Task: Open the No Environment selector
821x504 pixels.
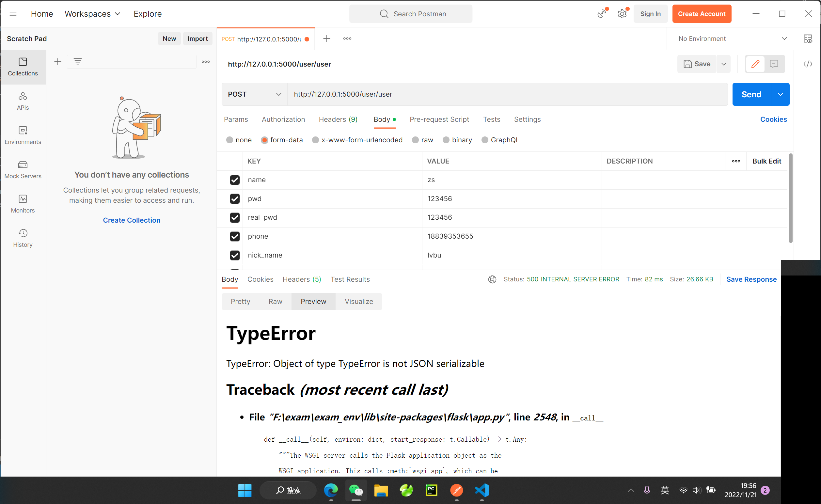Action: pyautogui.click(x=732, y=39)
